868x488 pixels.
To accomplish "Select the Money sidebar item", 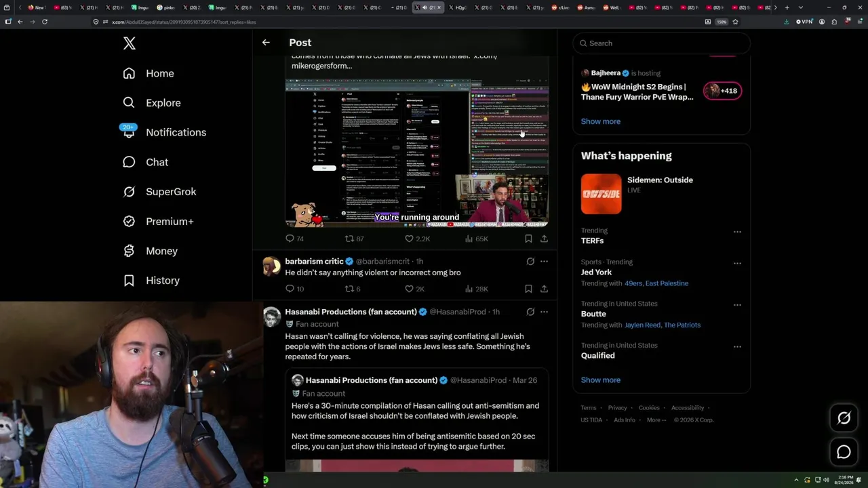I will pyautogui.click(x=150, y=251).
